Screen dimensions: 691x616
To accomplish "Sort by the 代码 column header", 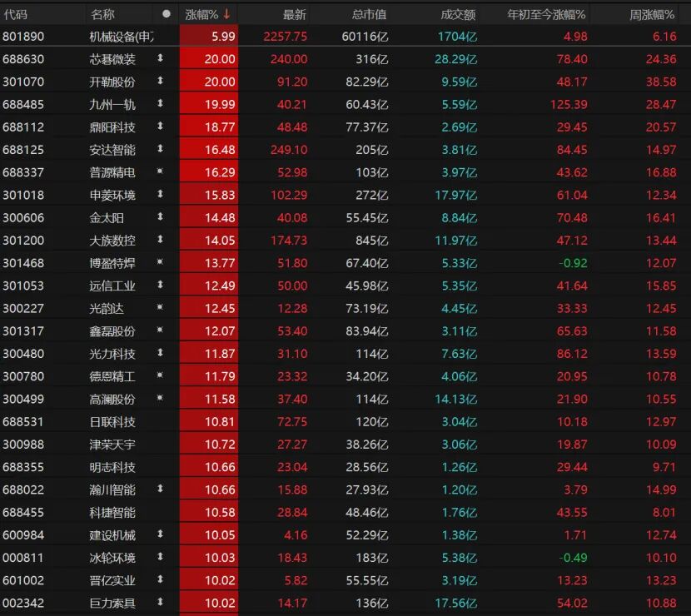I will click(16, 15).
